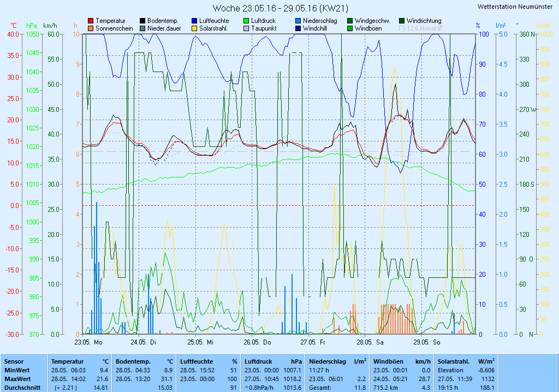Click the 24.05. Di date label
The image size is (559, 392).
(144, 342)
